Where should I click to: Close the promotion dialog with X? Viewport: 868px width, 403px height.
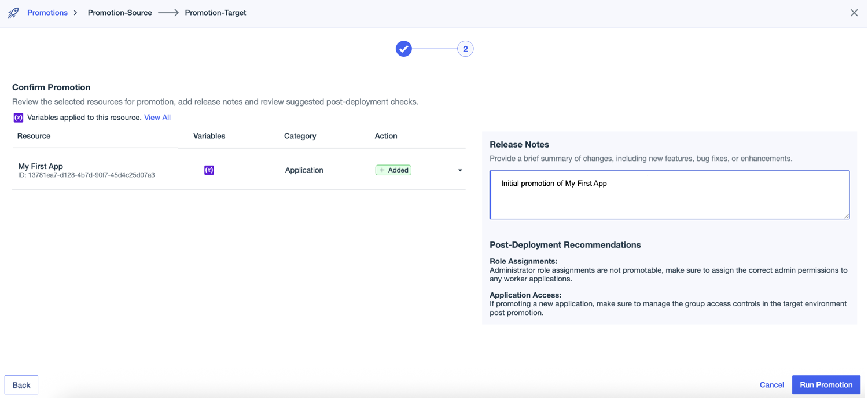[x=854, y=13]
